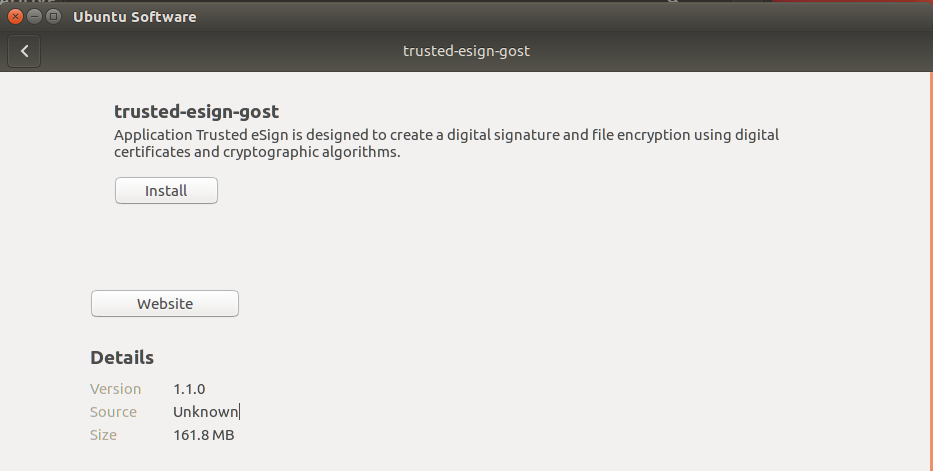The height and width of the screenshot is (471, 933).
Task: Open the application's Website button
Action: [x=165, y=304]
